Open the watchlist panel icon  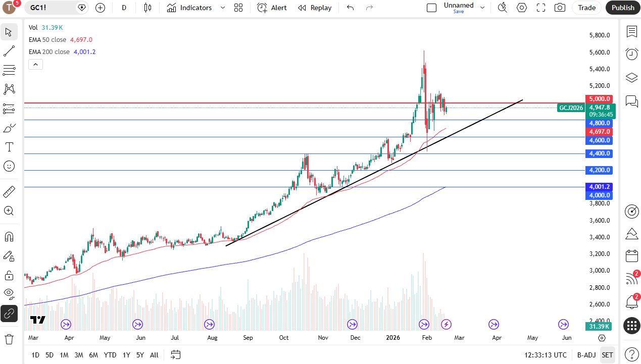[632, 32]
